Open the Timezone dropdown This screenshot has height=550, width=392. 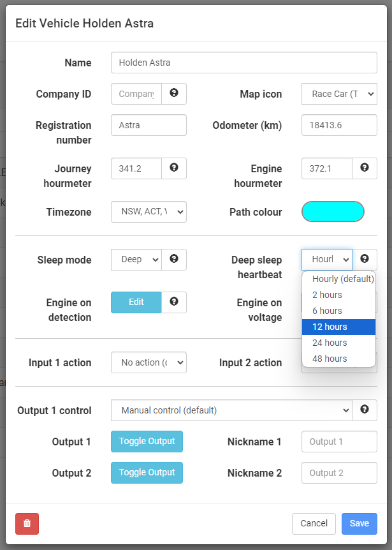pos(149,211)
